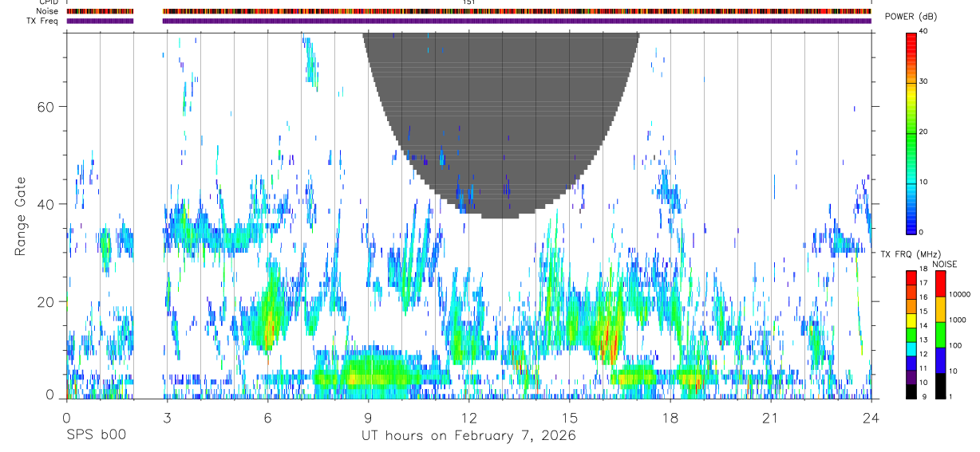
Task: Click the orange segment of NOISE legend
Action: [941, 309]
